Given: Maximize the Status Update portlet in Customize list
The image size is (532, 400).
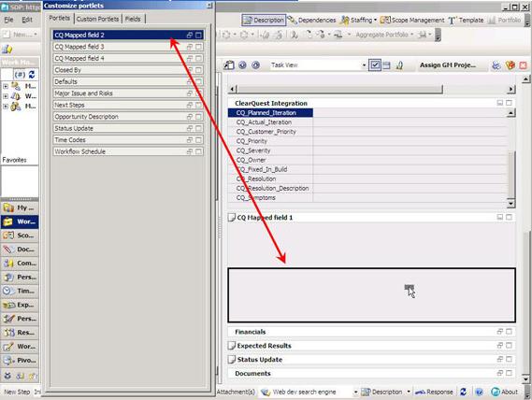Looking at the screenshot, I should click(x=199, y=128).
